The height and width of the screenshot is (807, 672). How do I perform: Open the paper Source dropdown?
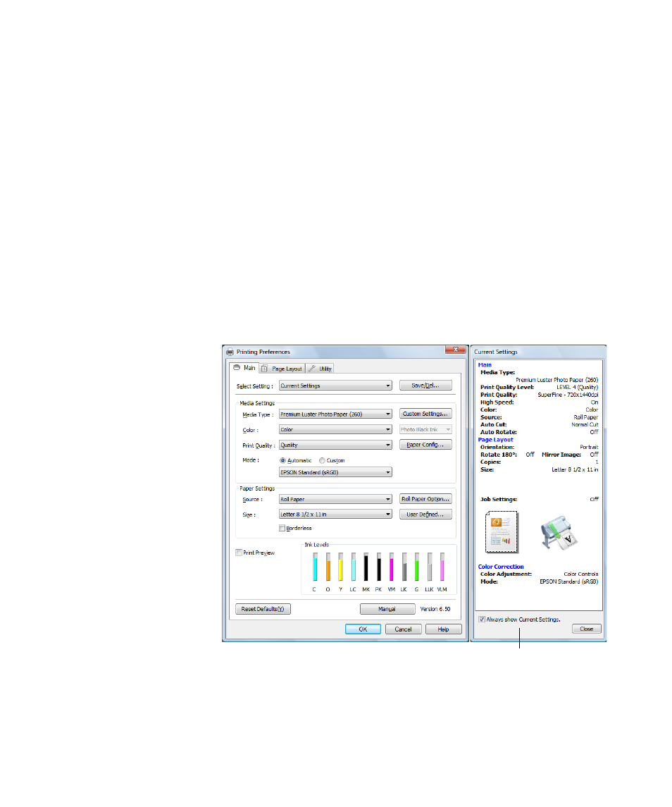(335, 499)
